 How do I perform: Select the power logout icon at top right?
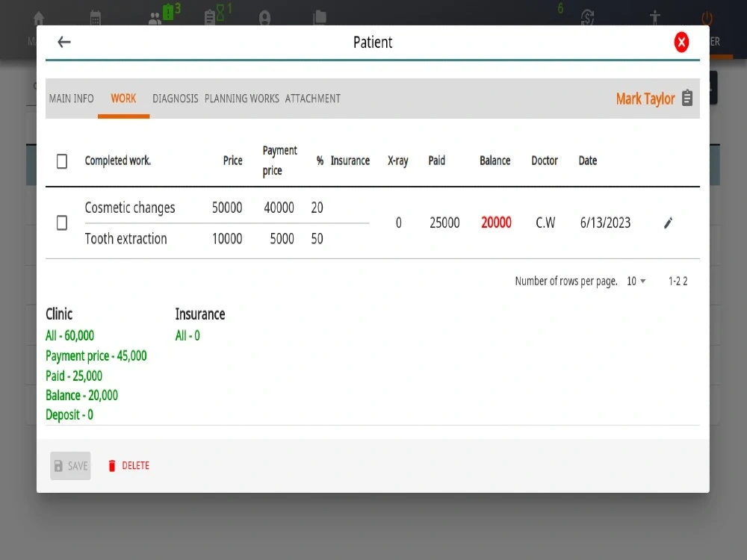click(706, 16)
